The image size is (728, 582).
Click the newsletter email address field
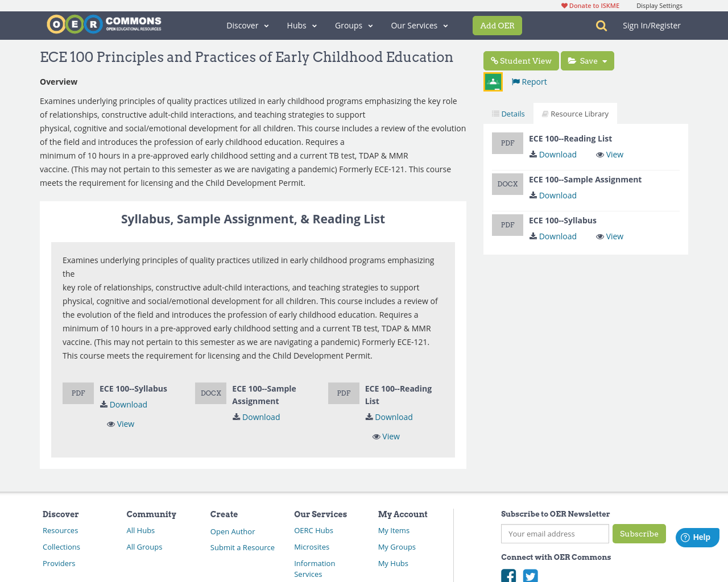click(x=555, y=534)
